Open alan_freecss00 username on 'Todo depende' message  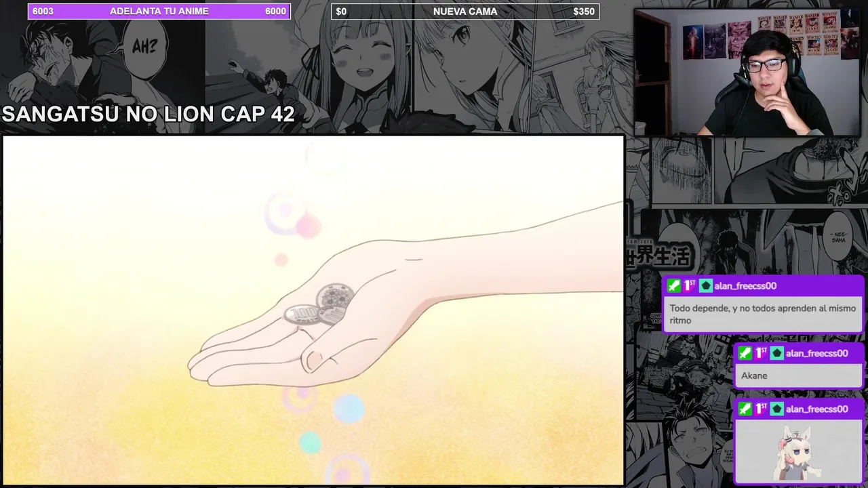point(745,286)
